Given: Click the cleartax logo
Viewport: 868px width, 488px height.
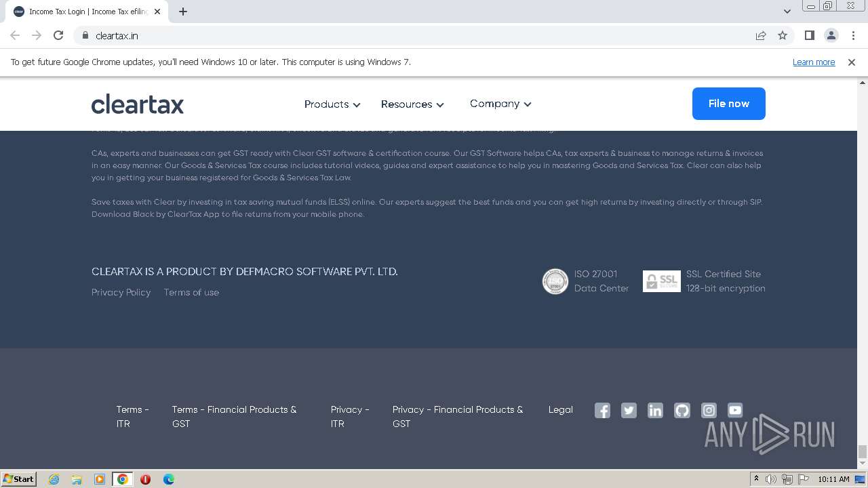Looking at the screenshot, I should tap(138, 104).
